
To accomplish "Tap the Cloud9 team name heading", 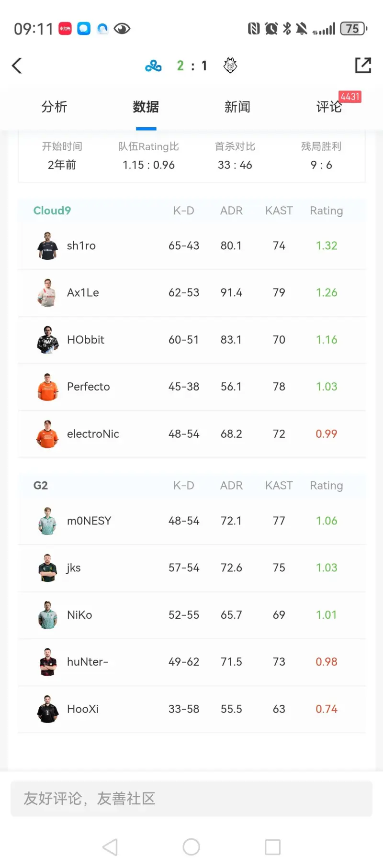I will [52, 211].
